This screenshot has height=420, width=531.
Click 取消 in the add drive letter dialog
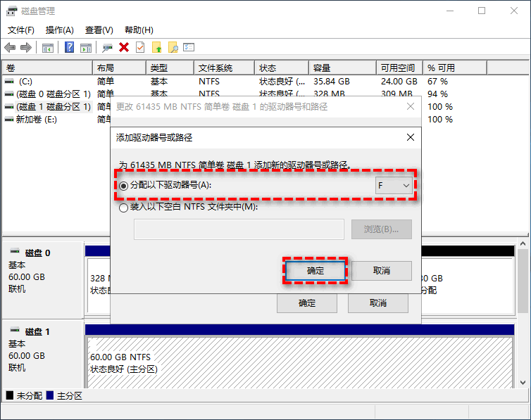click(x=381, y=270)
